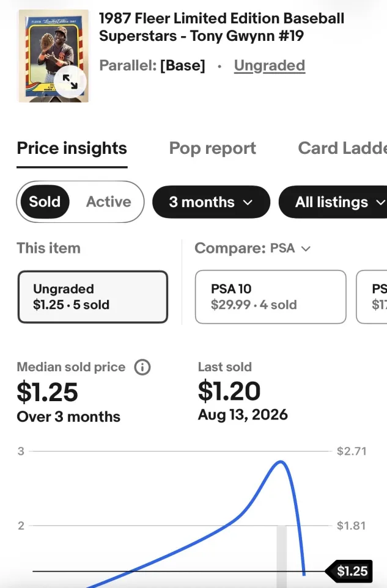The width and height of the screenshot is (387, 588).
Task: Select the Sold toggle option
Action: pyautogui.click(x=45, y=201)
